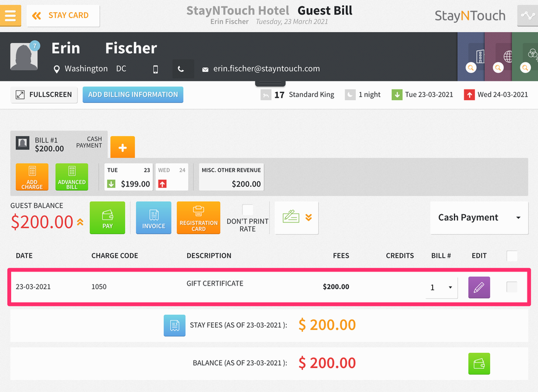The image size is (538, 392).
Task: Collapse guest balance with orange chevron
Action: [x=80, y=222]
